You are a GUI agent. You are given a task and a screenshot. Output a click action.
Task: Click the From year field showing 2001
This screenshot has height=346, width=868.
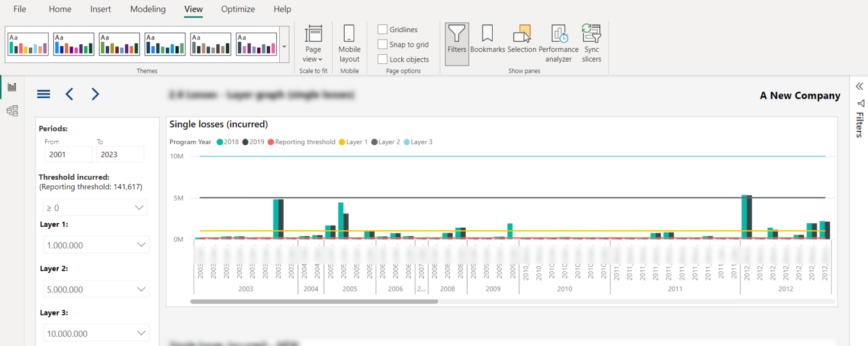(68, 154)
